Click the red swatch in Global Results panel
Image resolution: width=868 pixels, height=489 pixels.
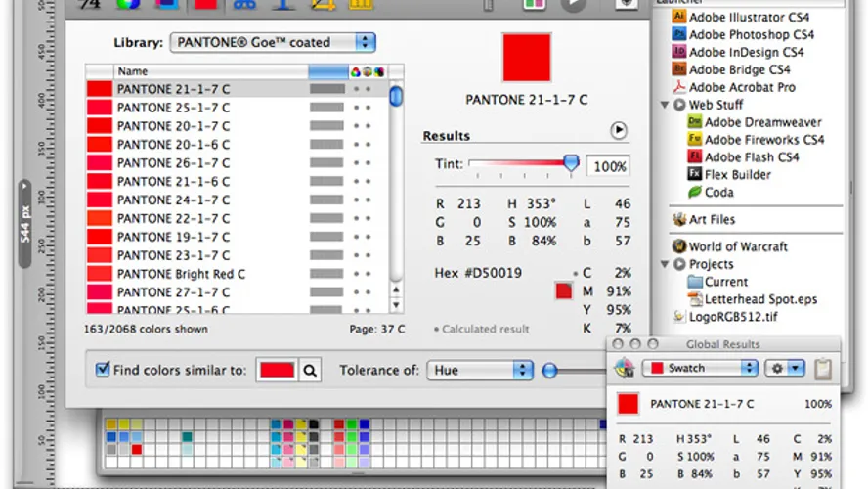tap(628, 404)
